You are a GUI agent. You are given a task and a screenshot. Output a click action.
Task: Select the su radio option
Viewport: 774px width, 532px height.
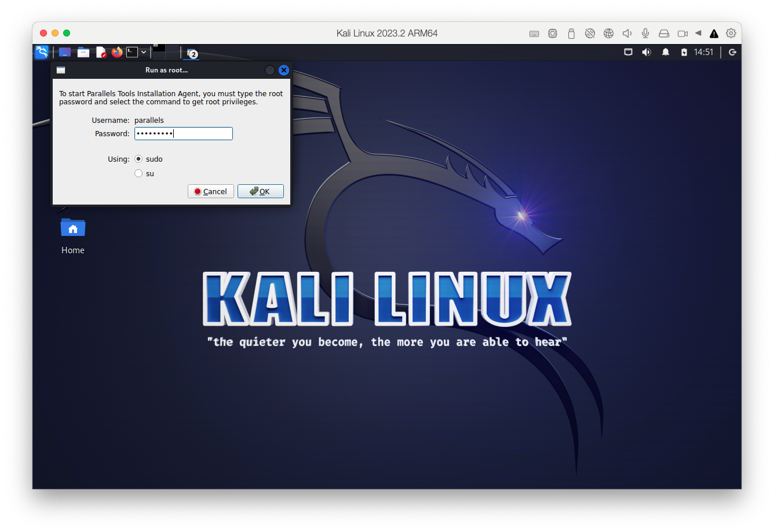(x=138, y=173)
